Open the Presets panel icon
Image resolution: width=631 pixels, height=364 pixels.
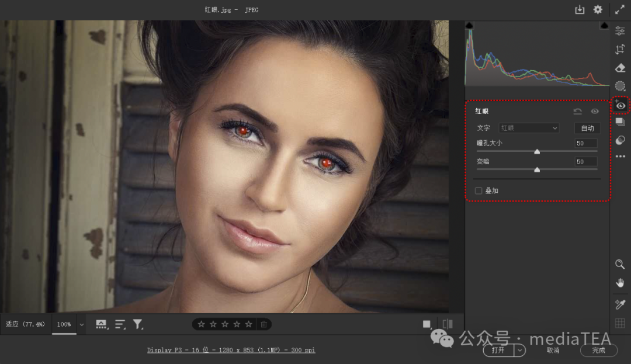click(x=620, y=140)
